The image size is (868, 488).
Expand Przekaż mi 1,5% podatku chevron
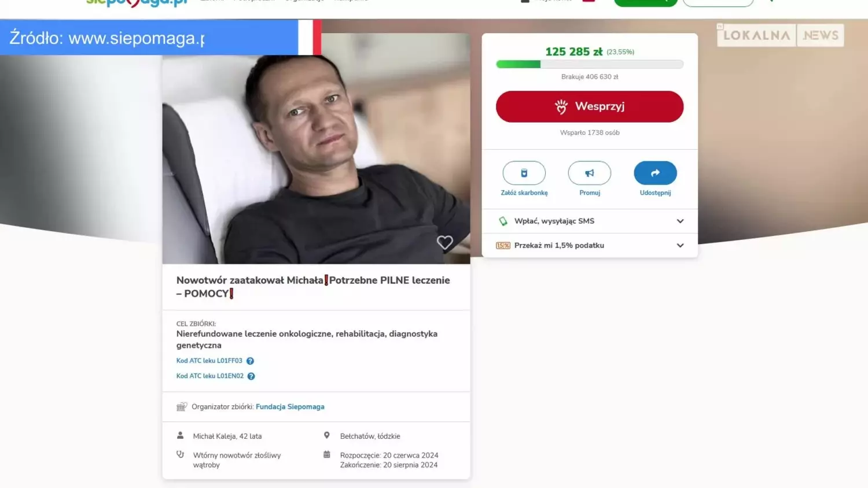(x=680, y=245)
